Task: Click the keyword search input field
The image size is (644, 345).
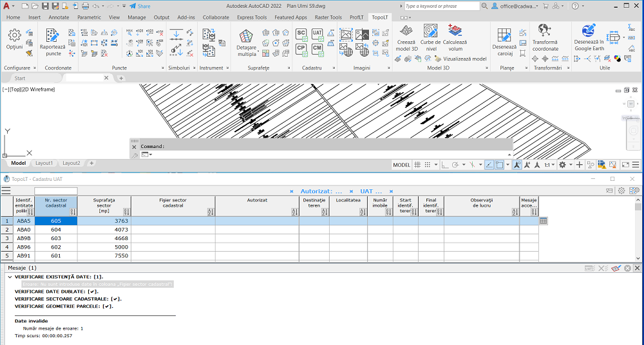Action: pos(442,6)
